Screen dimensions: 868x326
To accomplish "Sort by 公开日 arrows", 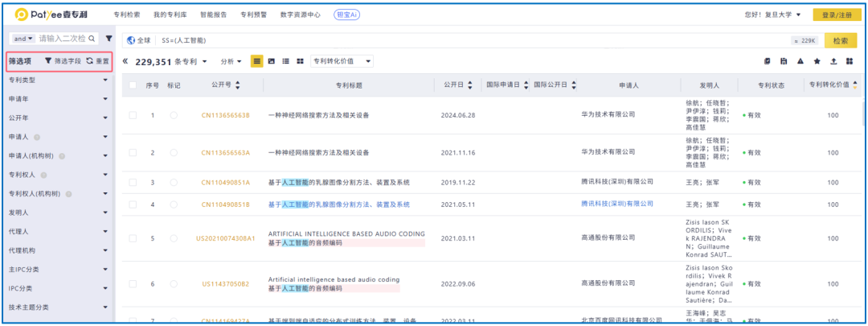I will tap(470, 85).
